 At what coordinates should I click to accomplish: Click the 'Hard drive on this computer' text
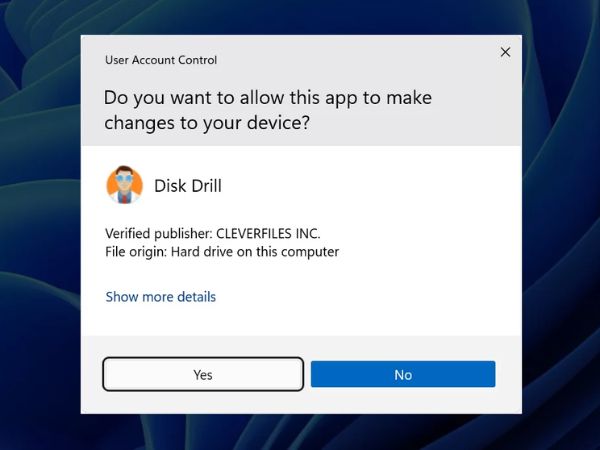coord(256,252)
